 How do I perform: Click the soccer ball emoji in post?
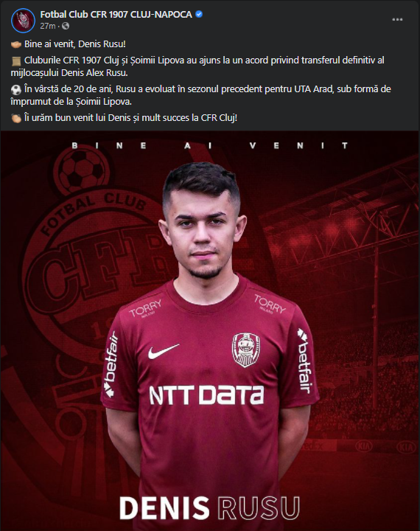[x=16, y=90]
